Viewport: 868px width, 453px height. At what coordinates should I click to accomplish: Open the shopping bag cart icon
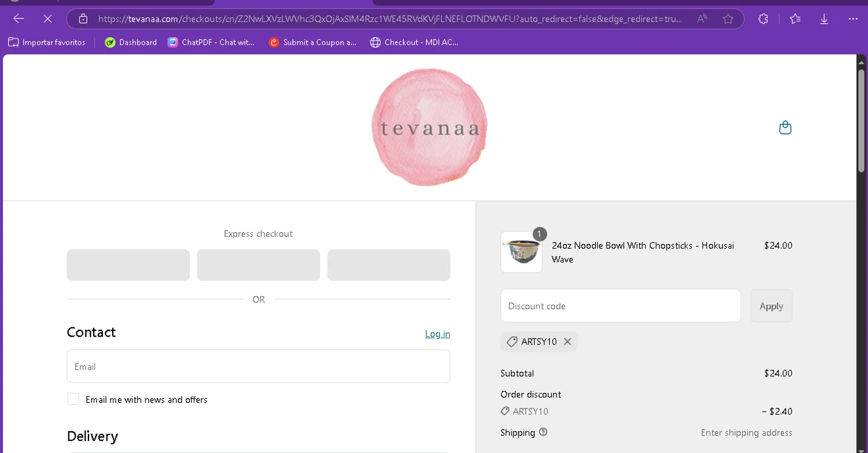tap(785, 127)
